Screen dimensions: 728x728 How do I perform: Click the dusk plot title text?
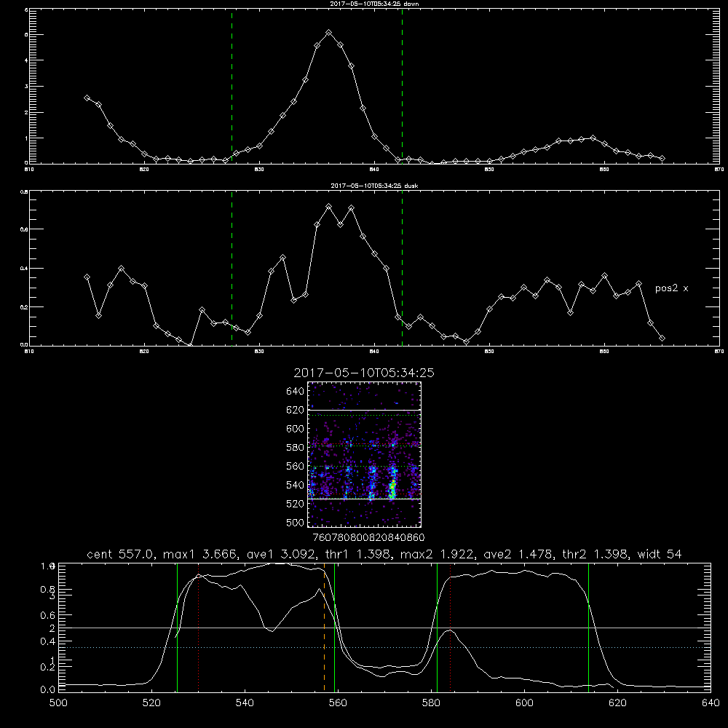374,186
